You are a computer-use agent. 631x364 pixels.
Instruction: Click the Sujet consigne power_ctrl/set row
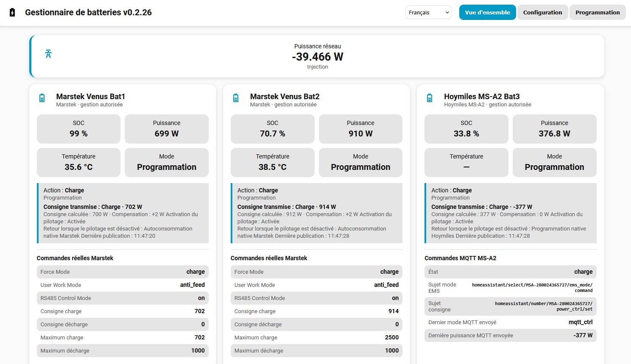(511, 306)
